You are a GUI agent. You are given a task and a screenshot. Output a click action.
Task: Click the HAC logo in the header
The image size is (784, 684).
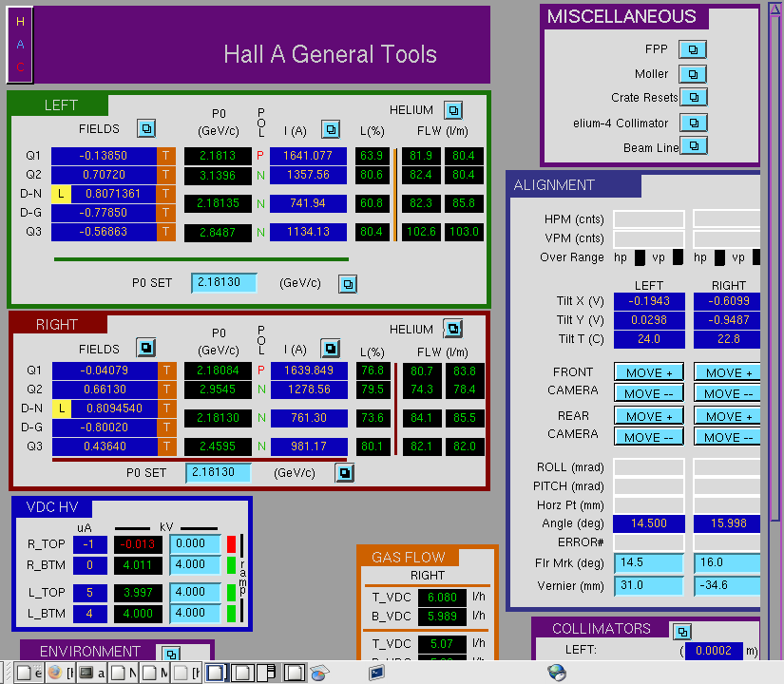[20, 45]
